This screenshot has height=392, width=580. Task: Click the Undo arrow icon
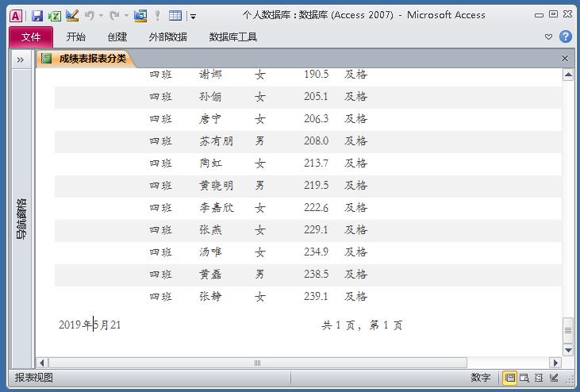(90, 15)
